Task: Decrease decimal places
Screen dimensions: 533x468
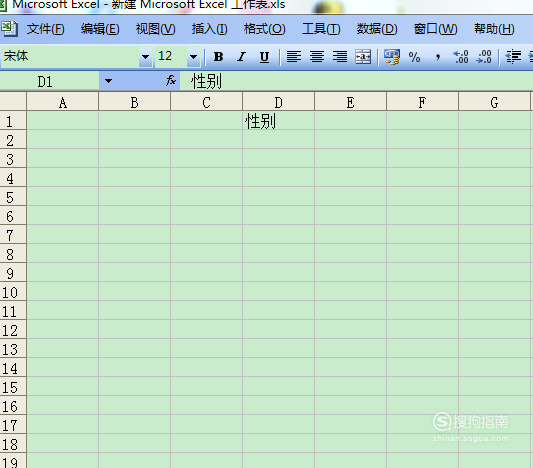Action: 484,57
